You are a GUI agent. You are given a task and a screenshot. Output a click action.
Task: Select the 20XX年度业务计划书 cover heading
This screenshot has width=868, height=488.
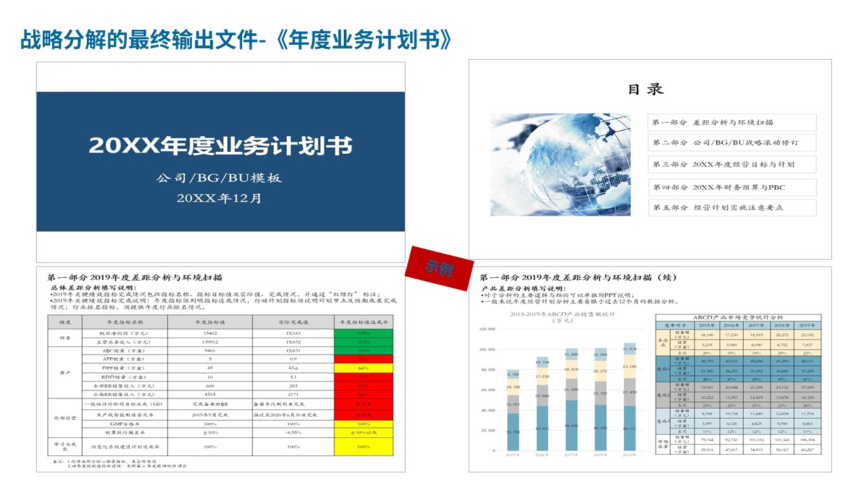[221, 145]
